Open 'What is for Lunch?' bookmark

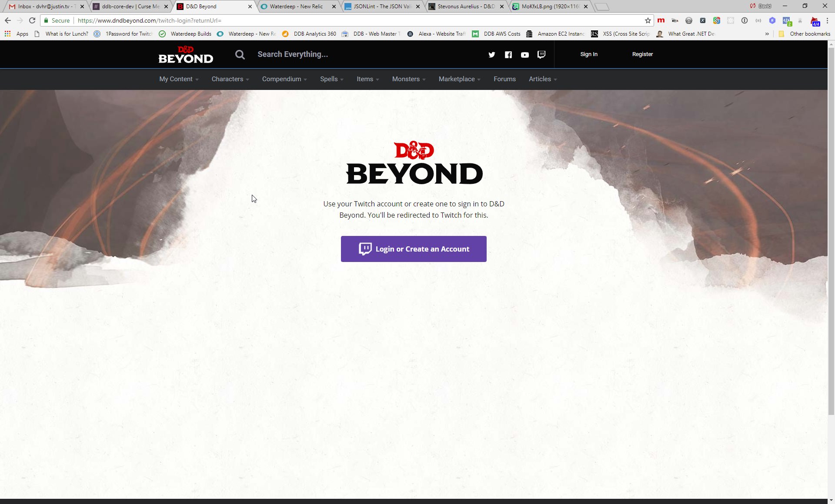coord(61,34)
